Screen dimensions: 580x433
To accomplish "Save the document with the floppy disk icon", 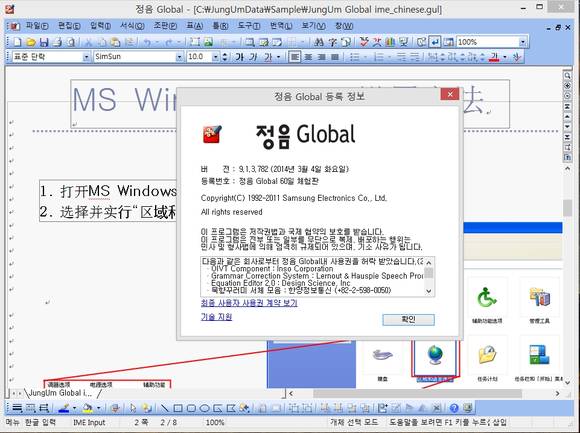I will click(44, 42).
